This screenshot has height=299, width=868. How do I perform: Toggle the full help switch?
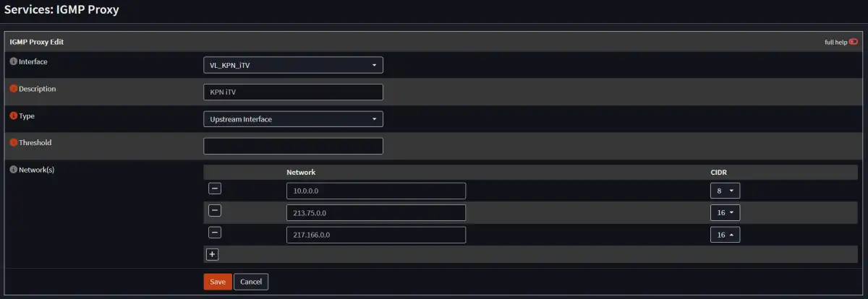point(853,42)
